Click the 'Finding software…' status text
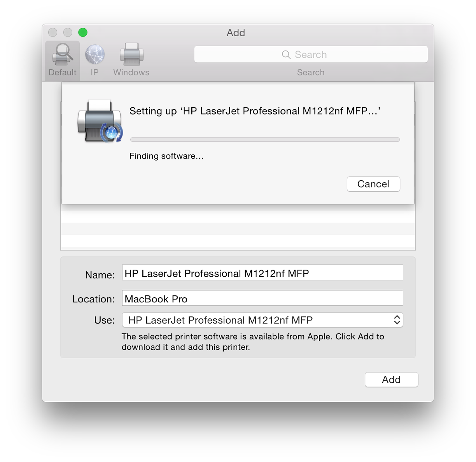Viewport: 476px width, 462px height. point(166,156)
